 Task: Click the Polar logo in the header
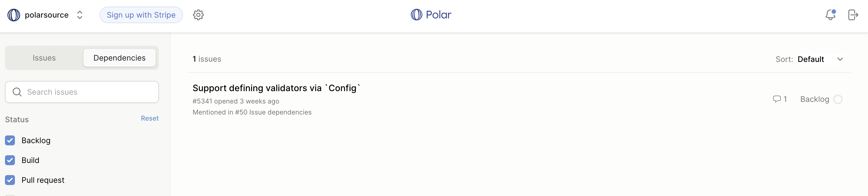pyautogui.click(x=431, y=15)
